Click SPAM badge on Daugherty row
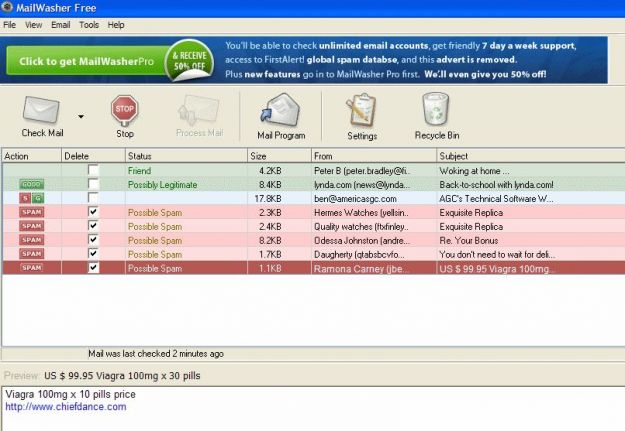625x431 pixels. point(31,254)
